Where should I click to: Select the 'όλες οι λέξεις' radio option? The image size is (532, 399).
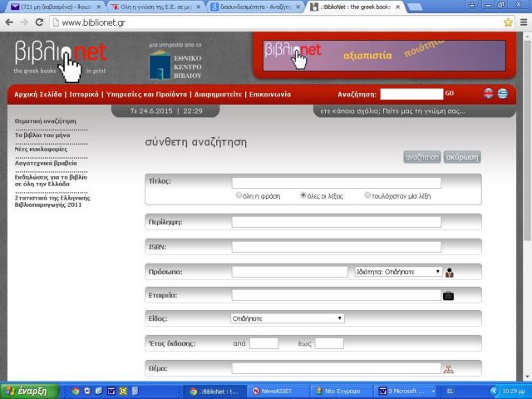[303, 196]
